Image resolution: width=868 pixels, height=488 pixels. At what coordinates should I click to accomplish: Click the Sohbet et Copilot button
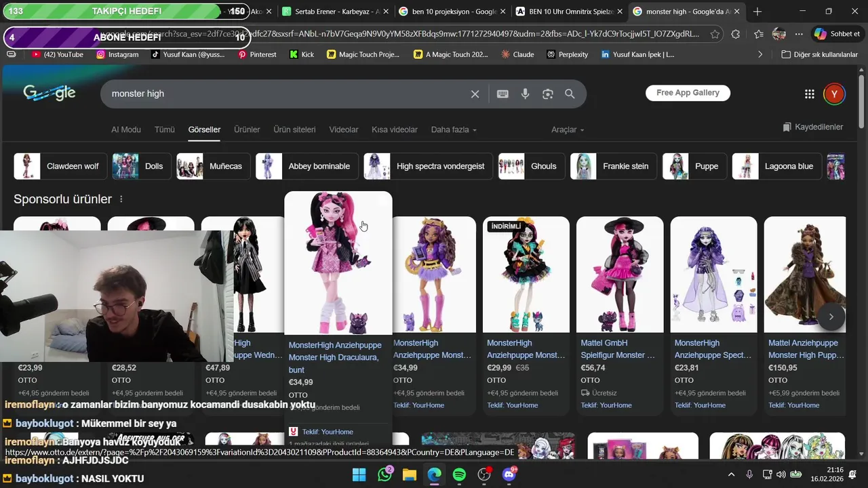click(837, 34)
